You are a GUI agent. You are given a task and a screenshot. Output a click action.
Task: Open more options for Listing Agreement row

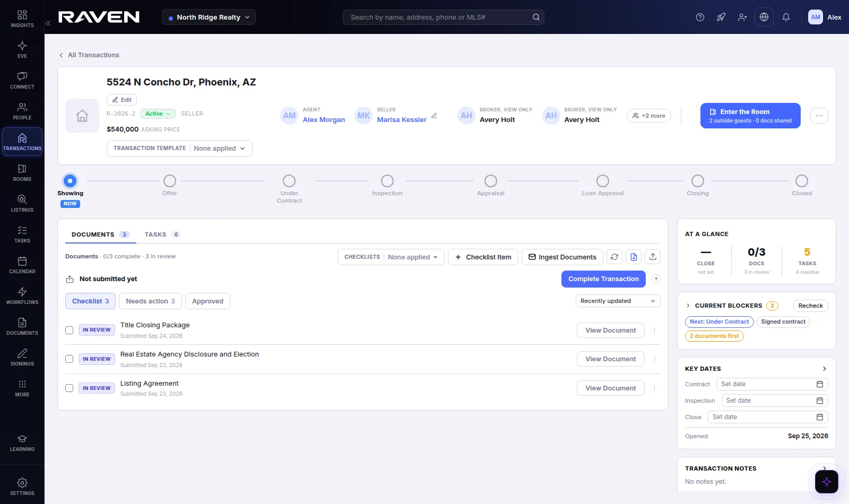(654, 388)
